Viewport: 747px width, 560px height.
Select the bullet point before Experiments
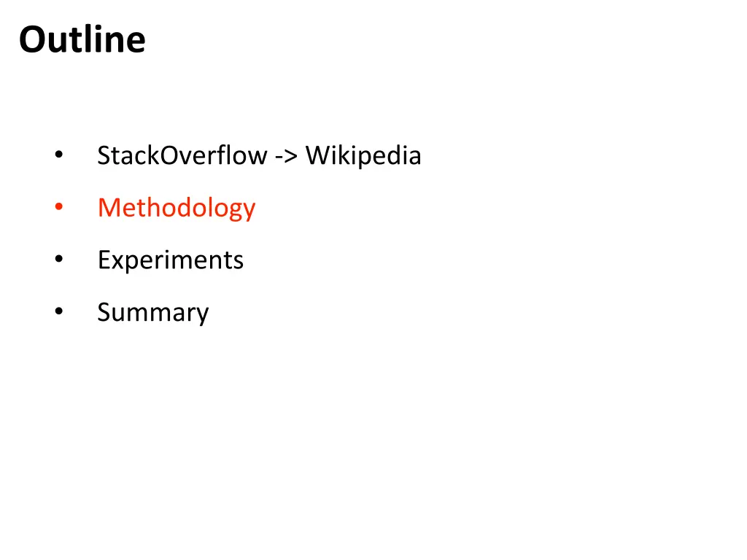tap(59, 259)
